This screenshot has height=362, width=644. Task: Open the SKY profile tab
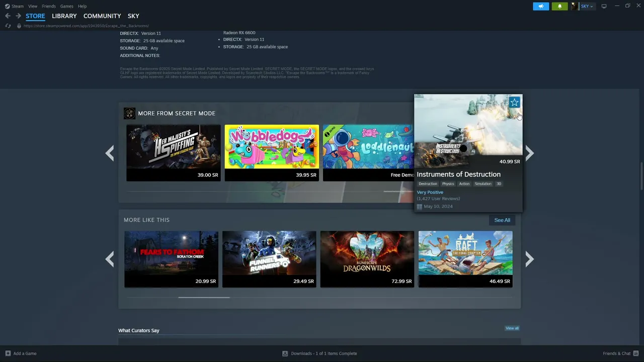133,16
